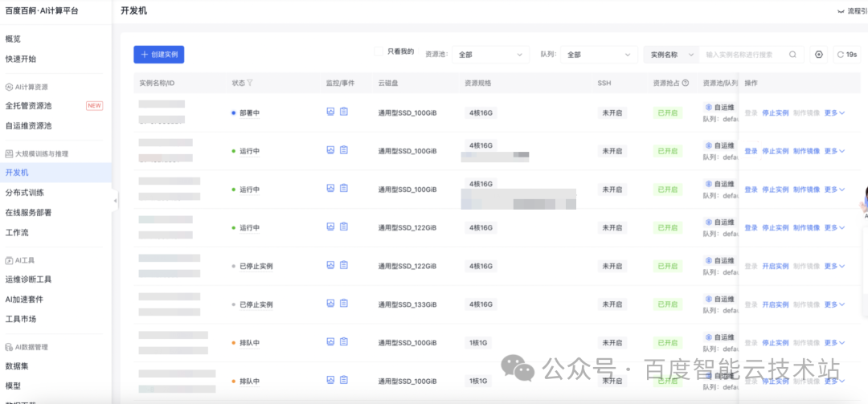
Task: Open monitoring icon in 运行中 SSD_122GiB row
Action: (x=330, y=227)
